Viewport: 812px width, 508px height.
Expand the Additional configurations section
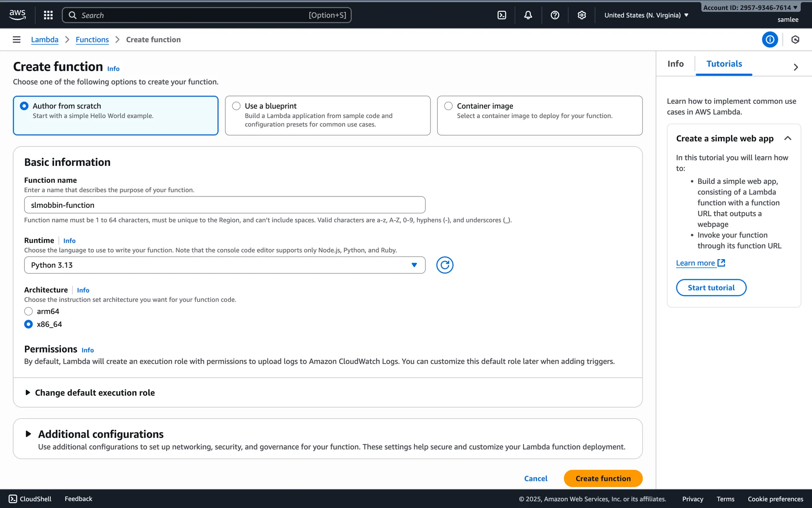point(101,434)
